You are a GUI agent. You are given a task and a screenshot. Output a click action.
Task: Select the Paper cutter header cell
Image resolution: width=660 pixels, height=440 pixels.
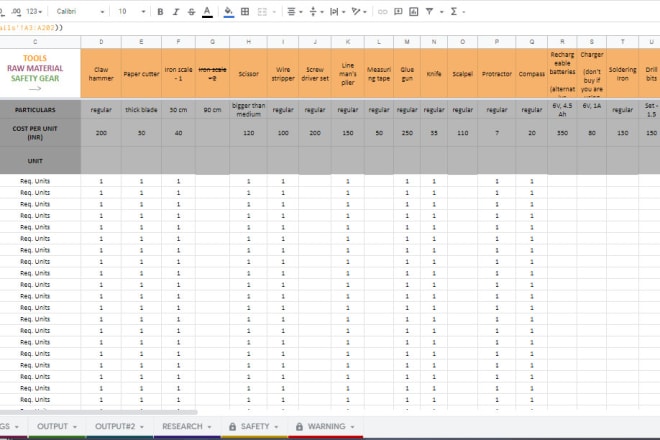coord(141,73)
